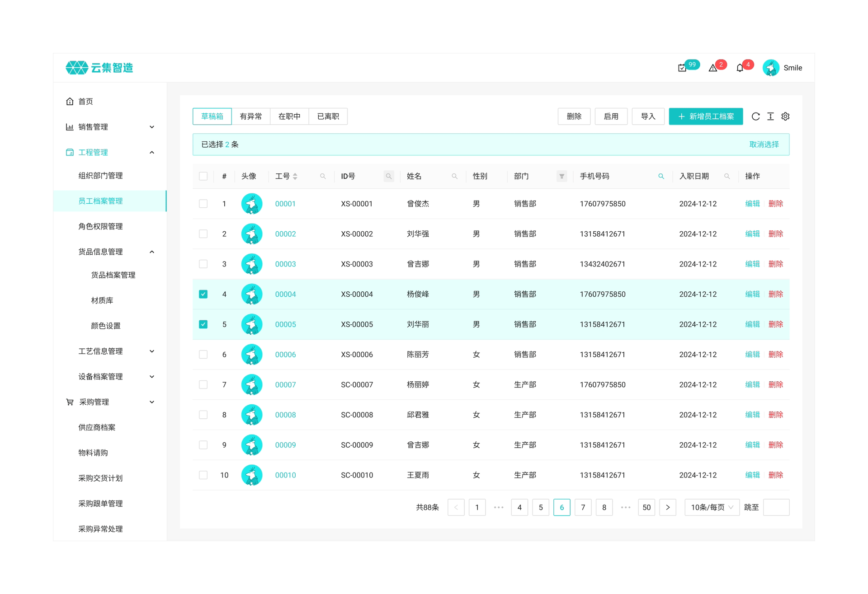Open the 10条/每页 page size dropdown
The height and width of the screenshot is (594, 868).
[x=712, y=508]
